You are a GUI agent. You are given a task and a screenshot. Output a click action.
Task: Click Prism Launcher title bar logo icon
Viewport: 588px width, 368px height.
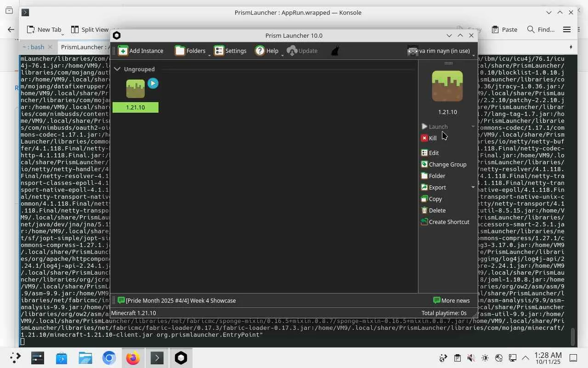(117, 35)
